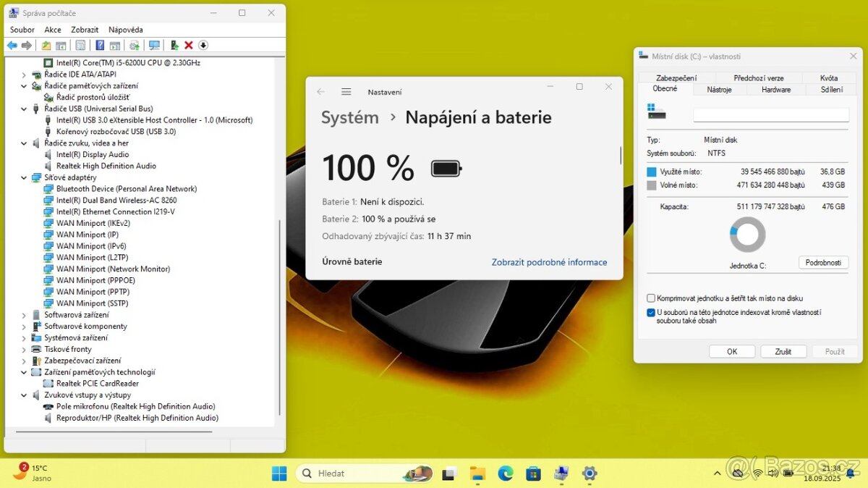Disable device with the down-arrow toolbar icon
The height and width of the screenshot is (488, 868).
[203, 45]
